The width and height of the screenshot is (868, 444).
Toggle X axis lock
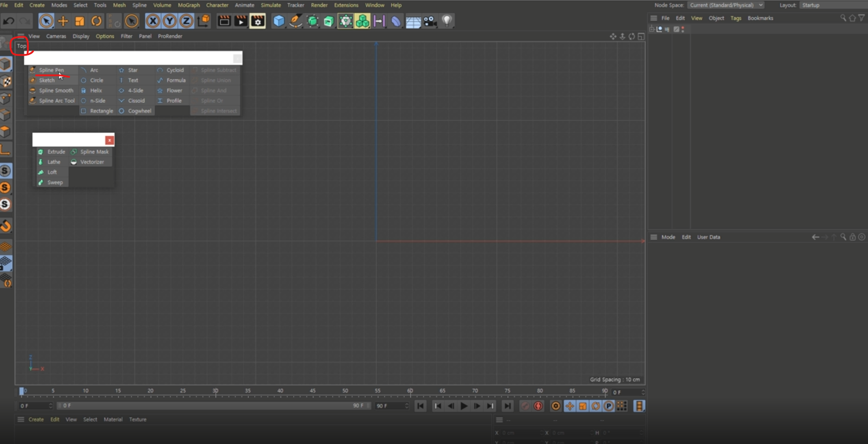click(x=153, y=21)
